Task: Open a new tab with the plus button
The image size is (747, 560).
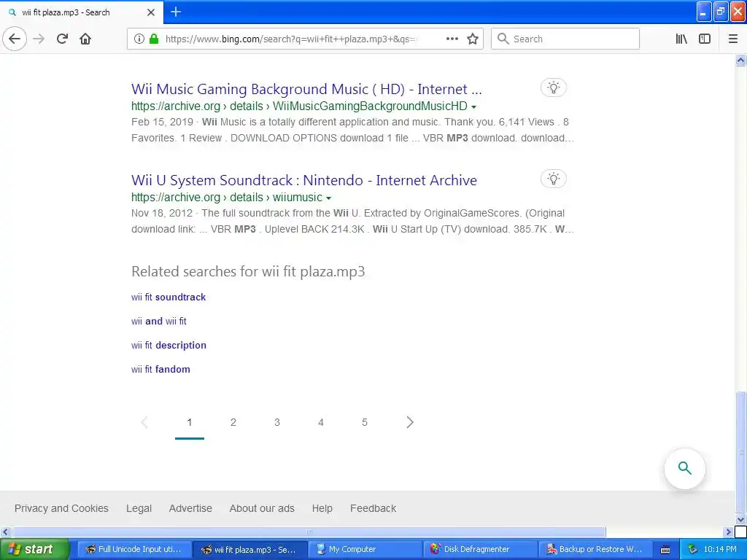Action: (x=175, y=12)
